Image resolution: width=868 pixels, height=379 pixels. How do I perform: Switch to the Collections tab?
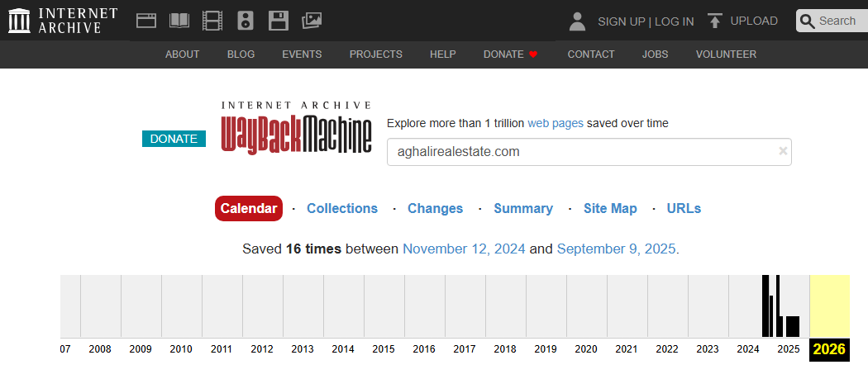(342, 209)
